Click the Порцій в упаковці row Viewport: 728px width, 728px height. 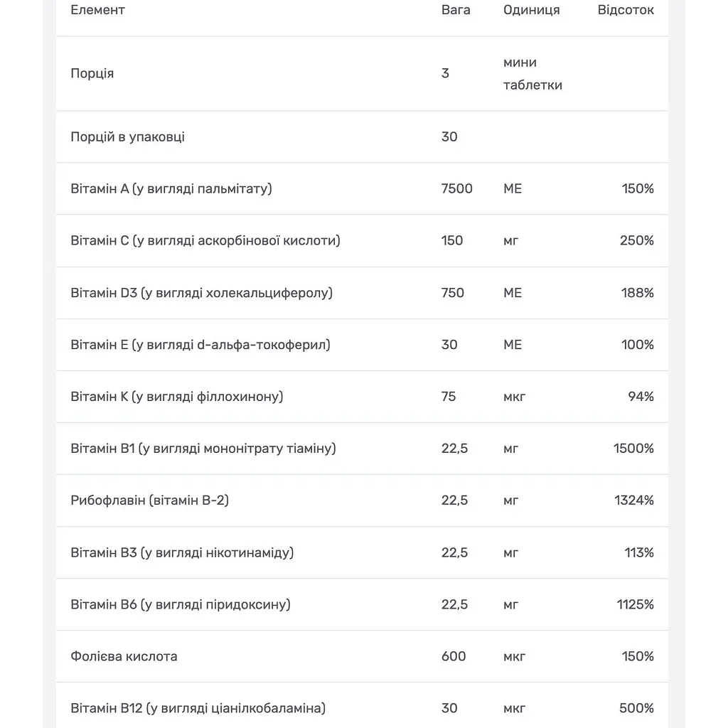(362, 137)
